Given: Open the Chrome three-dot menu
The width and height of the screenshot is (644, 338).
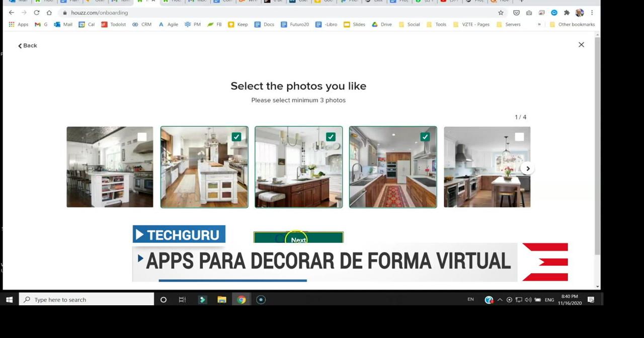Looking at the screenshot, I should coord(592,13).
